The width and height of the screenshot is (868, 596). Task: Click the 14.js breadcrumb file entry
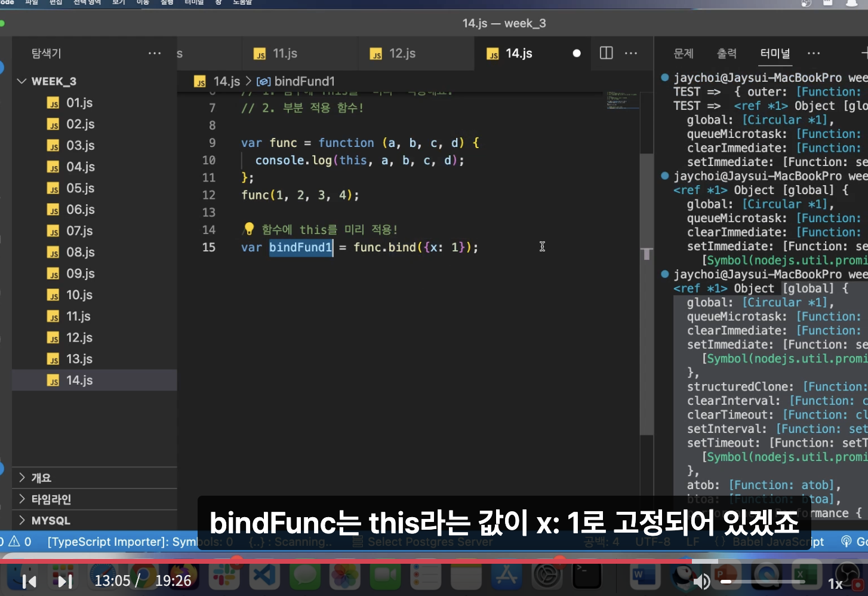tap(226, 81)
